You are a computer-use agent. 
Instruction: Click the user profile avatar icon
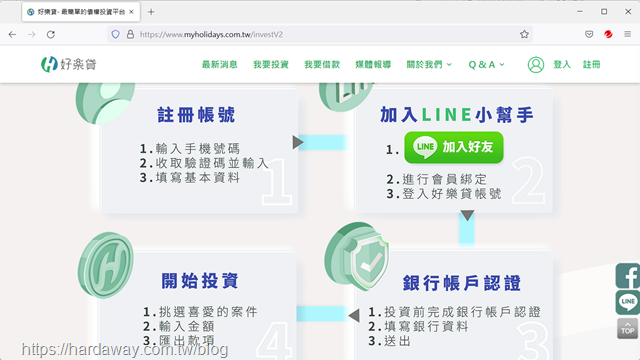pos(536,64)
